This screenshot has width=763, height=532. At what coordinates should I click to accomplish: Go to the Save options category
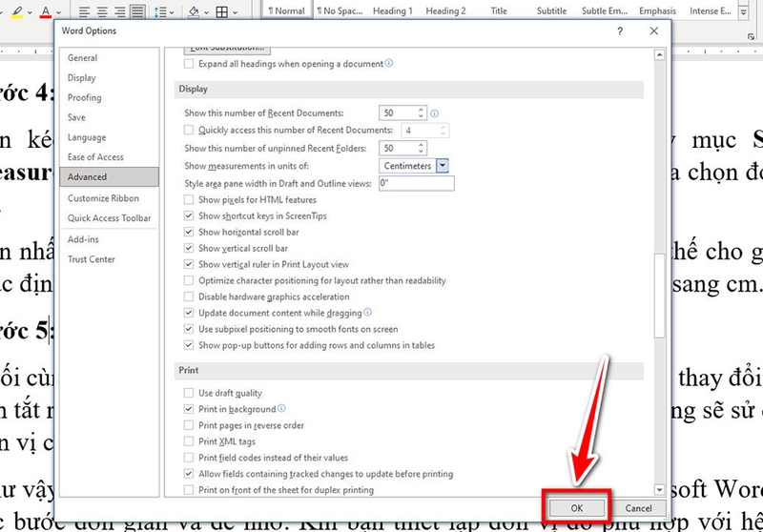click(x=109, y=117)
